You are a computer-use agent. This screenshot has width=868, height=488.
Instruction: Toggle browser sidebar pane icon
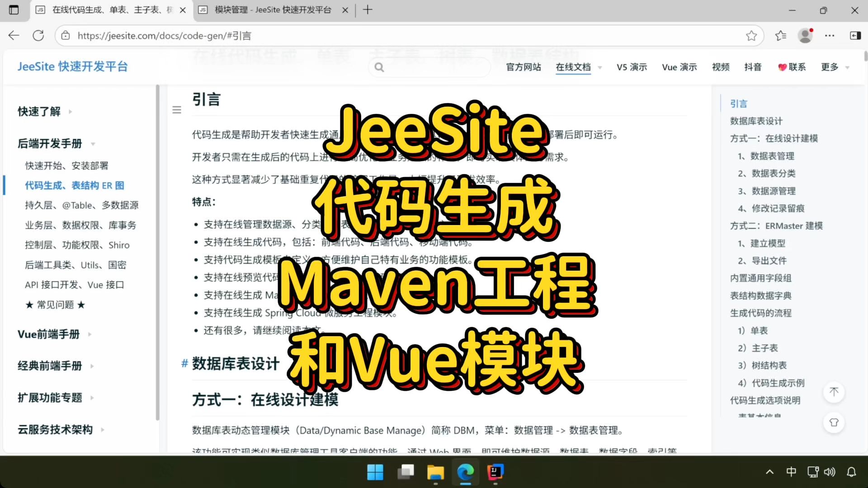855,36
